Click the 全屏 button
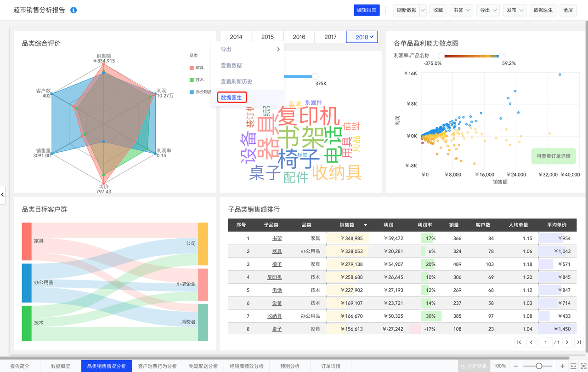 (x=568, y=10)
